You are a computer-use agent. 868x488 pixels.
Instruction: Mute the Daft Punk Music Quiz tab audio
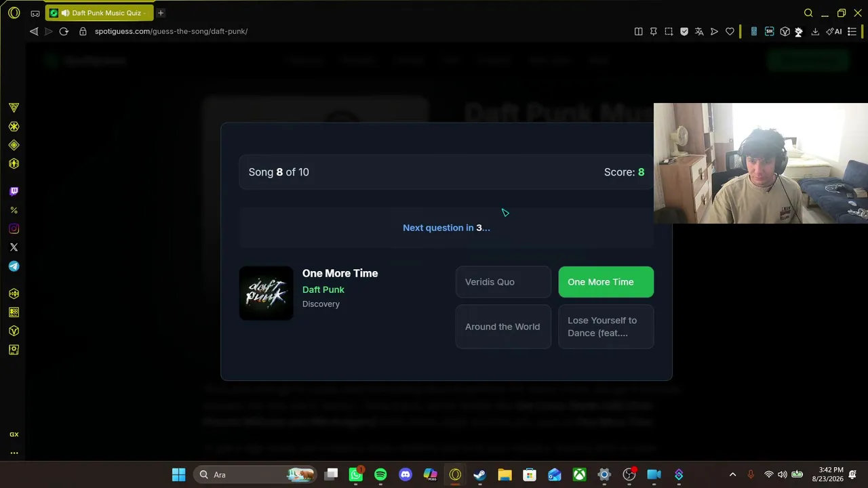(65, 13)
